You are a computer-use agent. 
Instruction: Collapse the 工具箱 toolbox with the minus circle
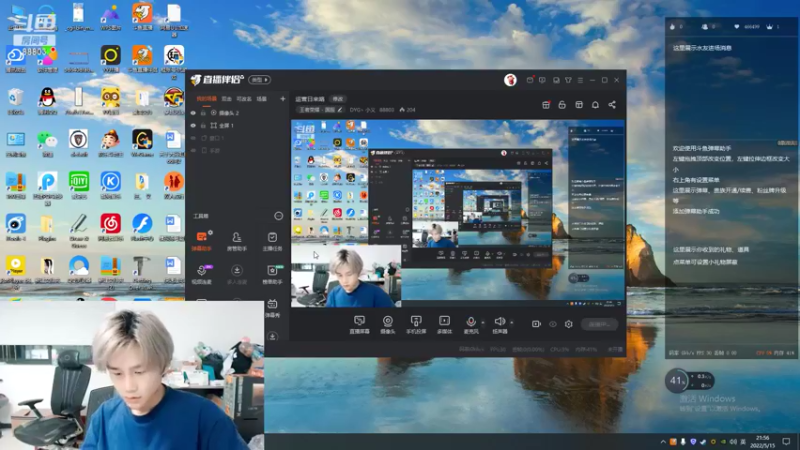pyautogui.click(x=279, y=216)
